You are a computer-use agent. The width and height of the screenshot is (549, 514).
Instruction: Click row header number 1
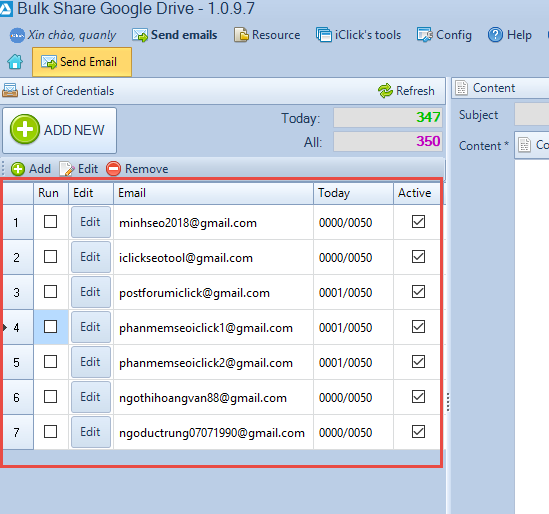coord(18,222)
